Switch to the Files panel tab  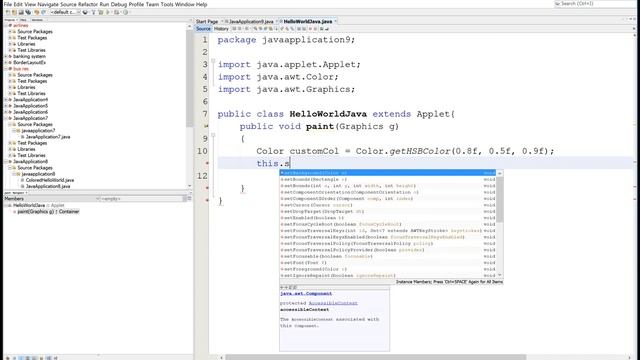(x=23, y=20)
